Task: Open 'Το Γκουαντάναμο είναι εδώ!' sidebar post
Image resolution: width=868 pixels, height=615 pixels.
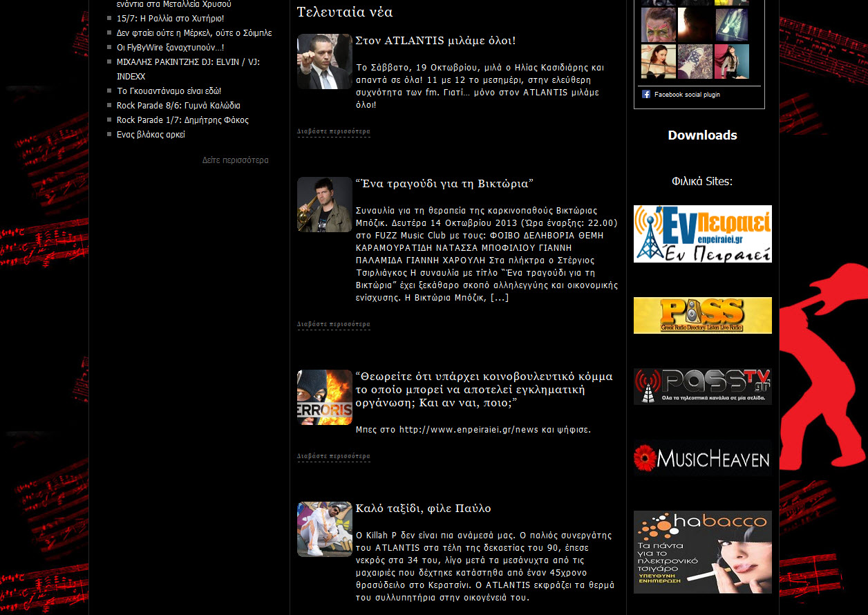Action: [169, 91]
